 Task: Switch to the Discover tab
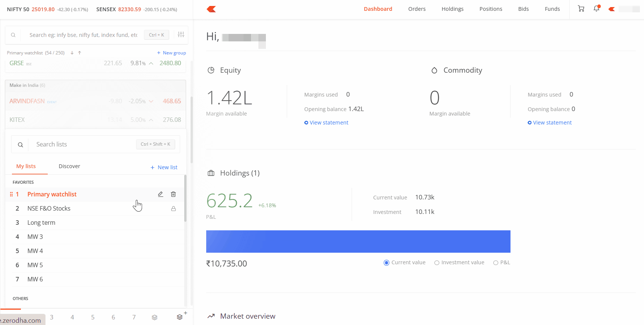pyautogui.click(x=69, y=166)
